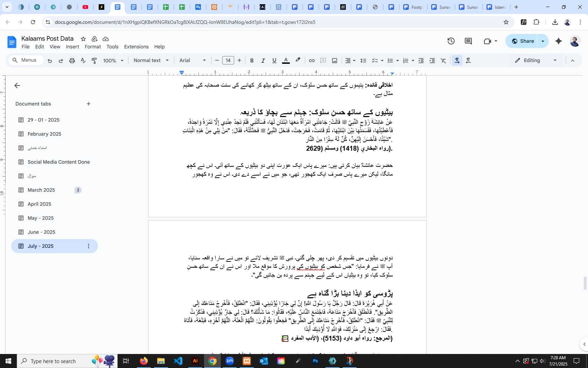Search Menus input field

point(26,60)
